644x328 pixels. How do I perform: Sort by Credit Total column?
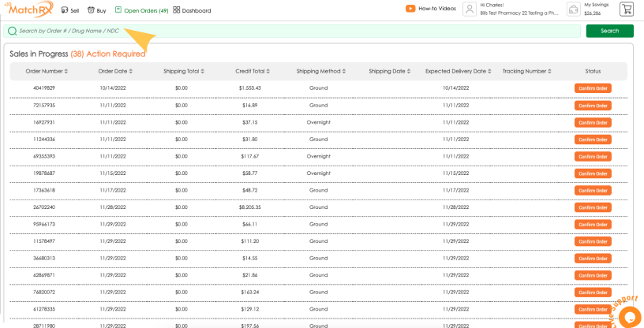253,71
